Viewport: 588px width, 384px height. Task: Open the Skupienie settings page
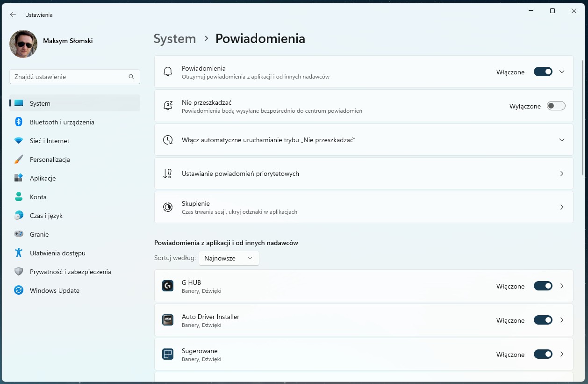coord(363,207)
